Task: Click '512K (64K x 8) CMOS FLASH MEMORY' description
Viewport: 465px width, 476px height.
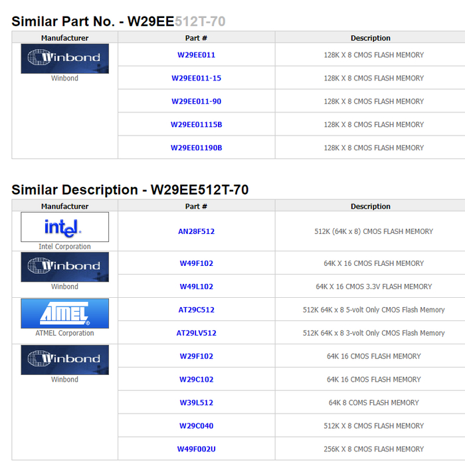Action: 374,231
